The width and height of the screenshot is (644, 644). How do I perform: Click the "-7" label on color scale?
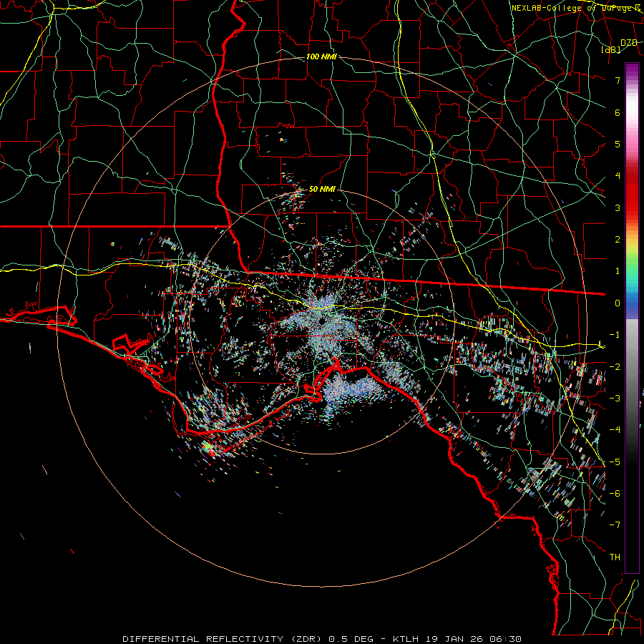pyautogui.click(x=615, y=525)
